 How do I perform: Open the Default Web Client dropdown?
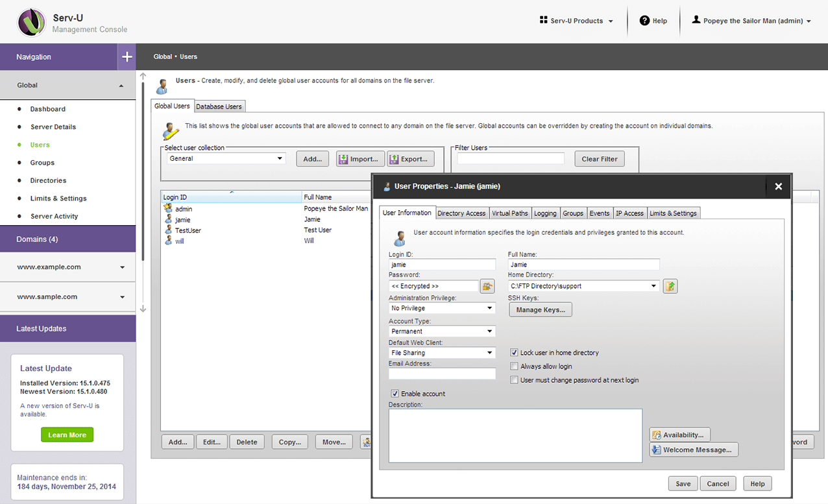coord(442,353)
